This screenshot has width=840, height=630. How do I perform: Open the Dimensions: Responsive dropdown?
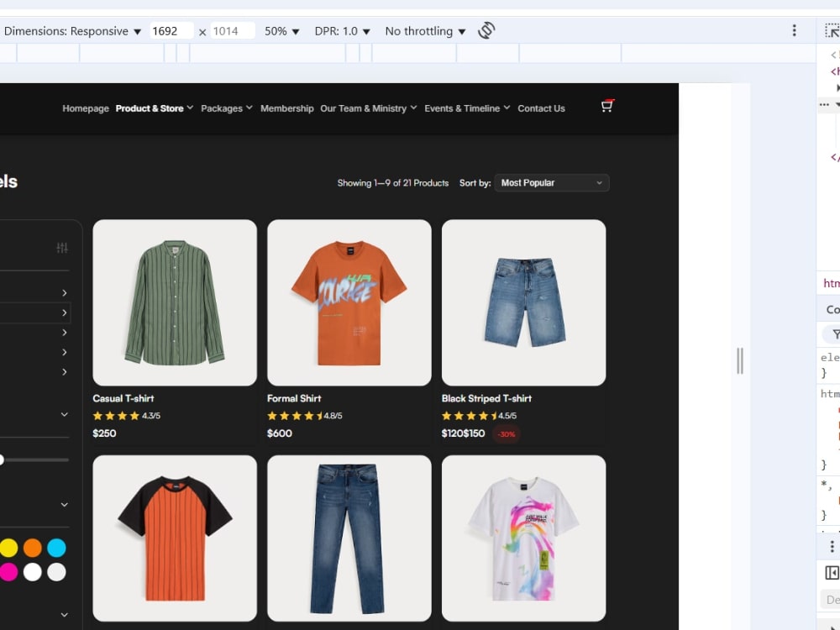click(72, 31)
